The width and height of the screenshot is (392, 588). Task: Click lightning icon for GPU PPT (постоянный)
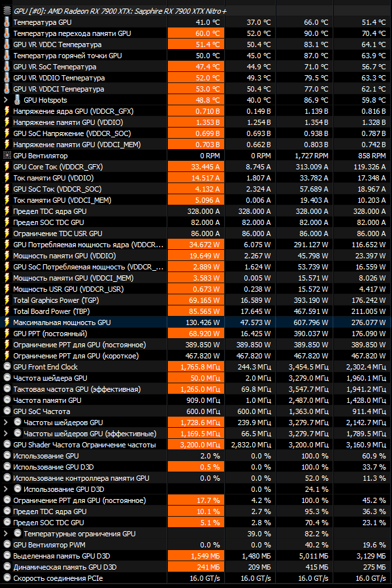pos(7,334)
